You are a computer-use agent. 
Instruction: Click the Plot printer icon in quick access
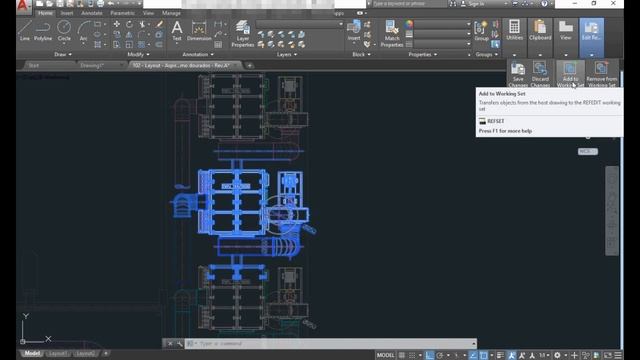(100, 4)
